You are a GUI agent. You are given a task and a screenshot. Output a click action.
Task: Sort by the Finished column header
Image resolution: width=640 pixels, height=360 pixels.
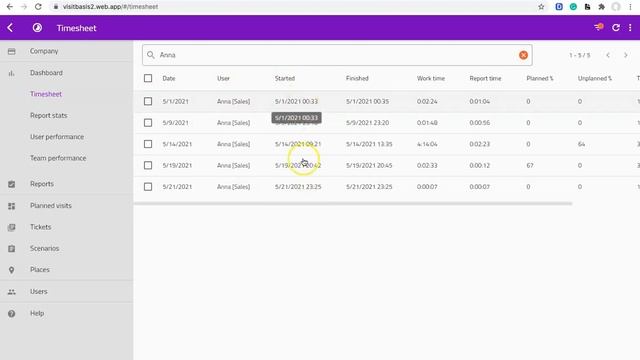[357, 78]
